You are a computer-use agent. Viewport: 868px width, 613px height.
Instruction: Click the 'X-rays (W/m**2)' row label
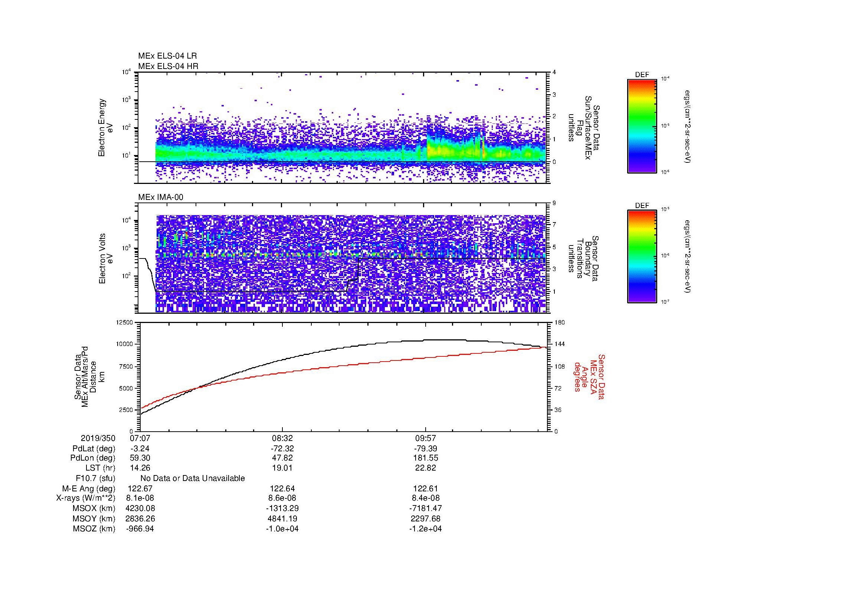click(85, 498)
